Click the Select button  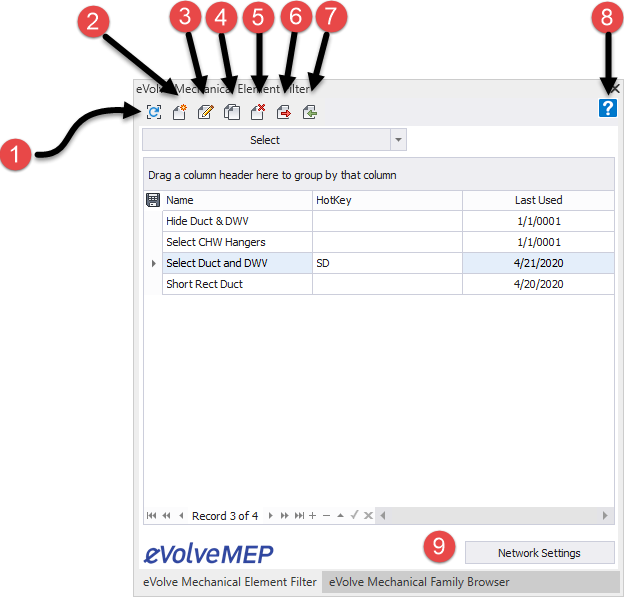coord(266,140)
